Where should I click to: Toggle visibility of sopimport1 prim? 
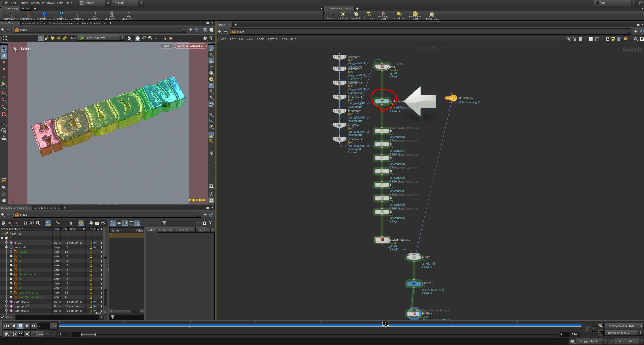(94, 302)
